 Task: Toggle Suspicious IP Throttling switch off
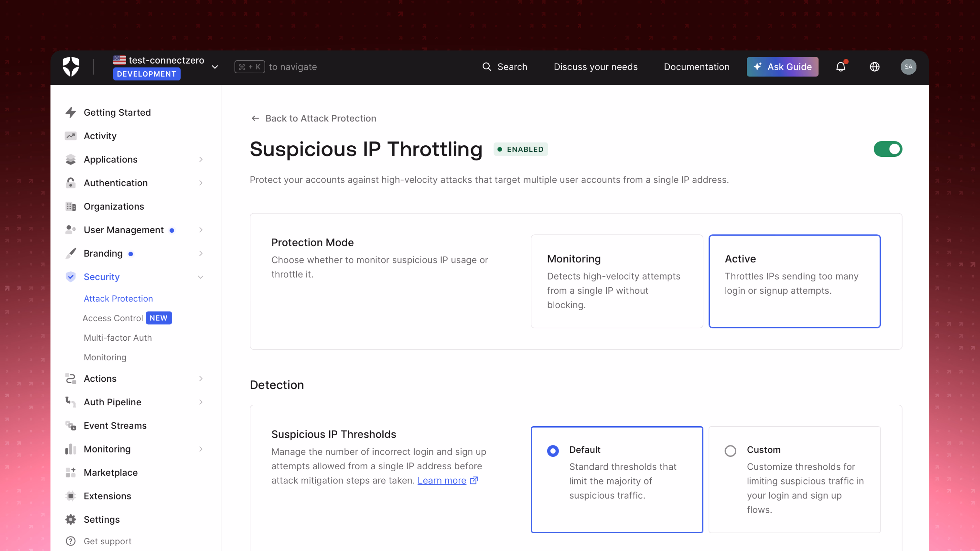point(887,149)
